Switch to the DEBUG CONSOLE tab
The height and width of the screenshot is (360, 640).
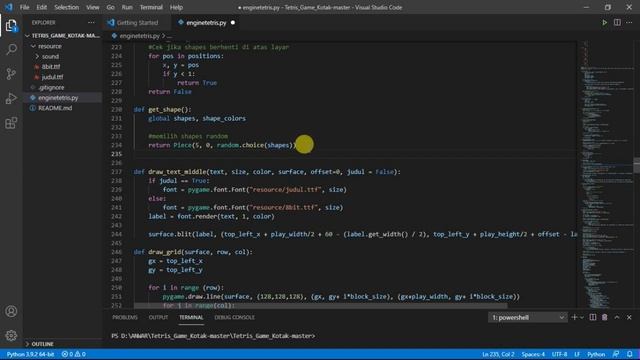click(x=234, y=317)
